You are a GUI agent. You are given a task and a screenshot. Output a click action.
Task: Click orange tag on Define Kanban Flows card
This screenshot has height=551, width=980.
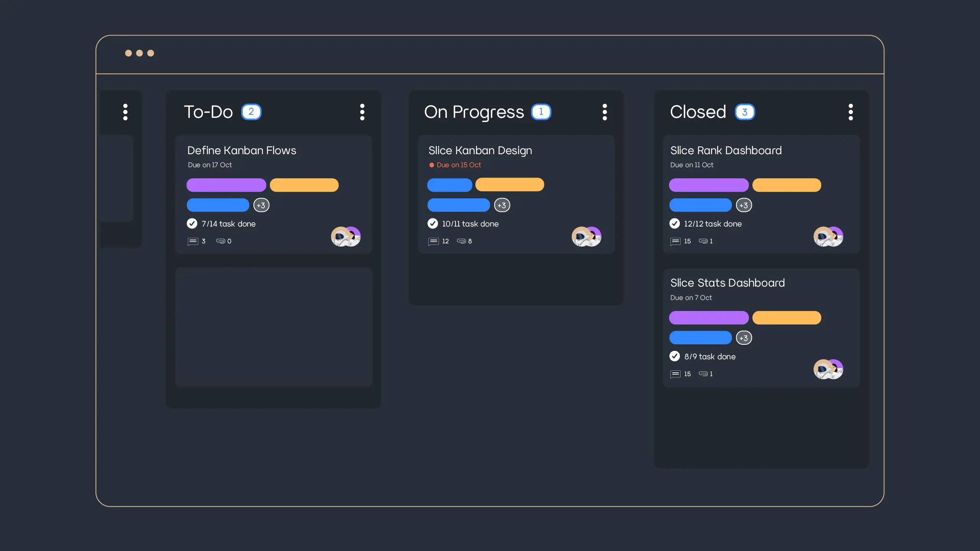pos(304,185)
